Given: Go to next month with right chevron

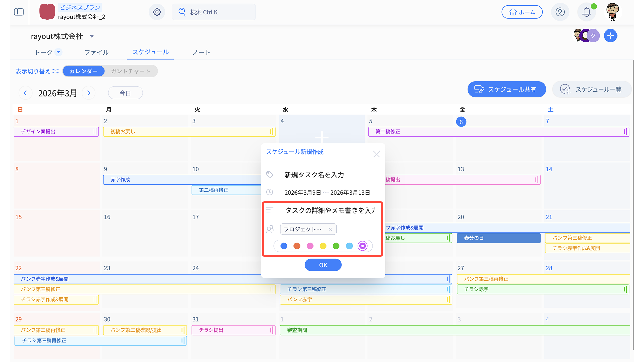Looking at the screenshot, I should tap(89, 93).
